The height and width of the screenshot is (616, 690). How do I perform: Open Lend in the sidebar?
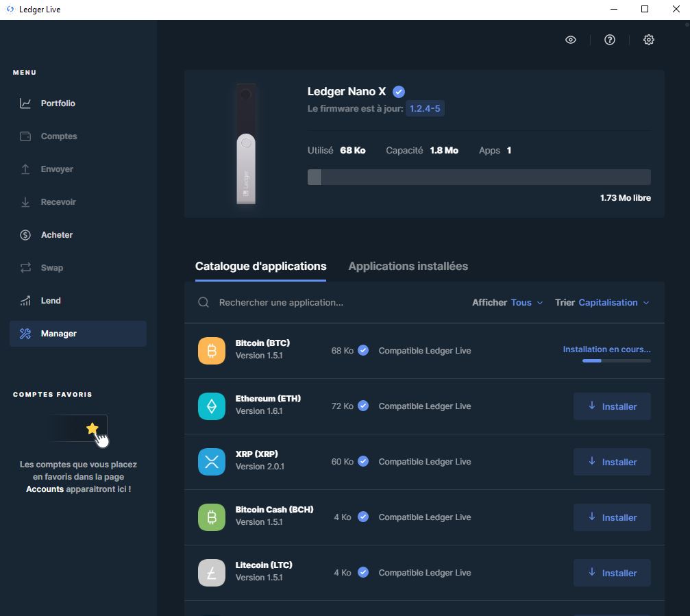(78, 301)
